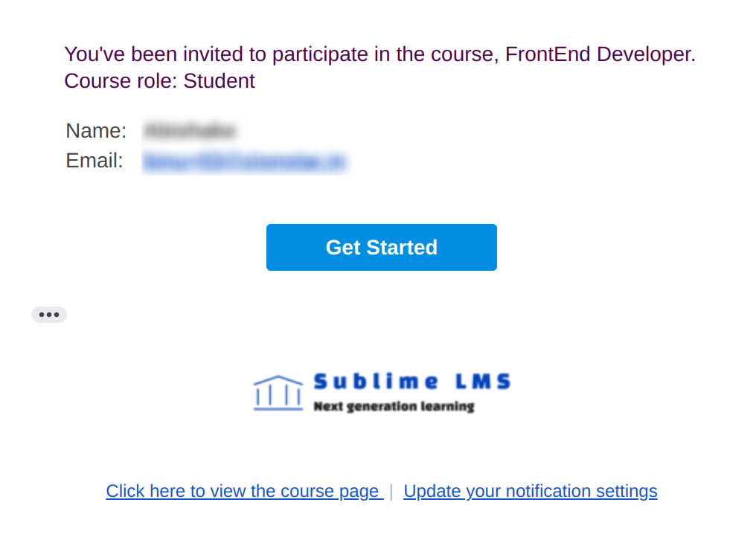Viewport: 756px width, 549px height.
Task: Click the "Next generation learning" tagline
Action: click(x=394, y=406)
